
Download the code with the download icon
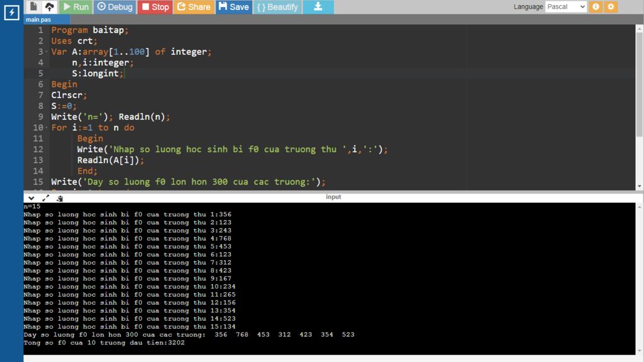pyautogui.click(x=318, y=6)
